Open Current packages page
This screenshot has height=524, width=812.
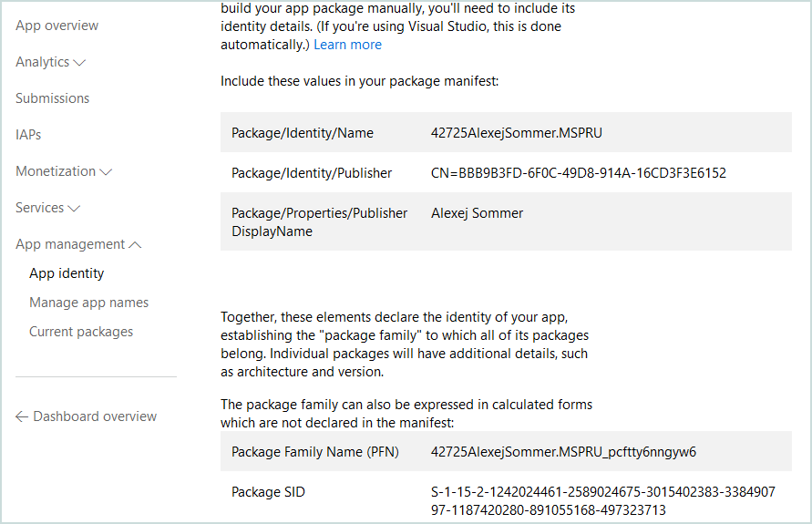click(81, 332)
